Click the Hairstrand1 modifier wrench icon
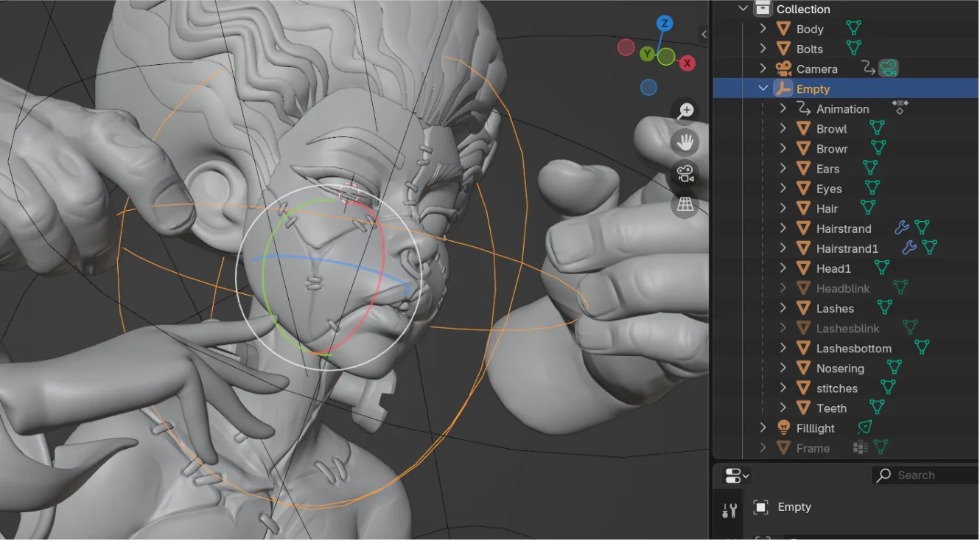This screenshot has width=980, height=541. (x=910, y=248)
